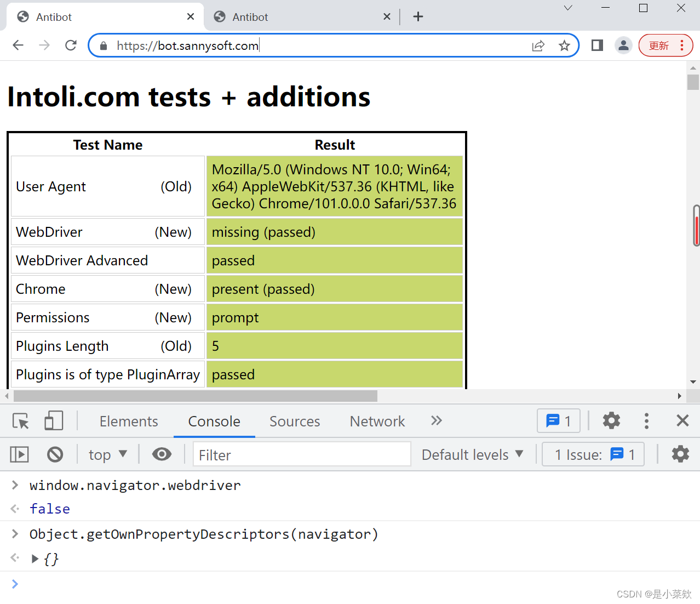Screen dimensions: 700x604
Task: Click the Permissions row label
Action: click(x=53, y=317)
